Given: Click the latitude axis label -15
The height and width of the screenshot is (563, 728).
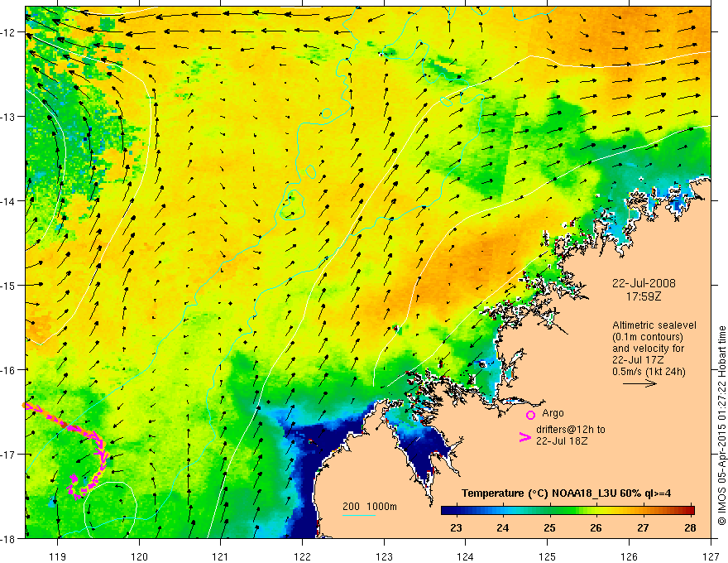Looking at the screenshot, I should 9,285.
